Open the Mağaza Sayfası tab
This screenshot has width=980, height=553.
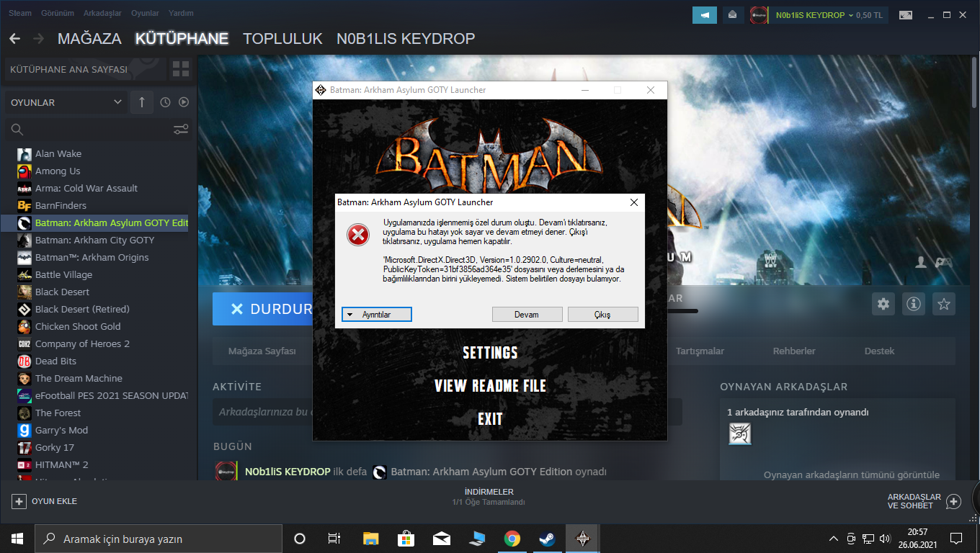pyautogui.click(x=262, y=351)
